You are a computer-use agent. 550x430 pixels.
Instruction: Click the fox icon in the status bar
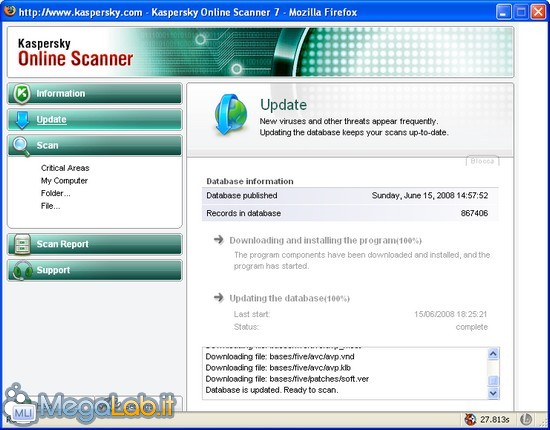(x=470, y=419)
